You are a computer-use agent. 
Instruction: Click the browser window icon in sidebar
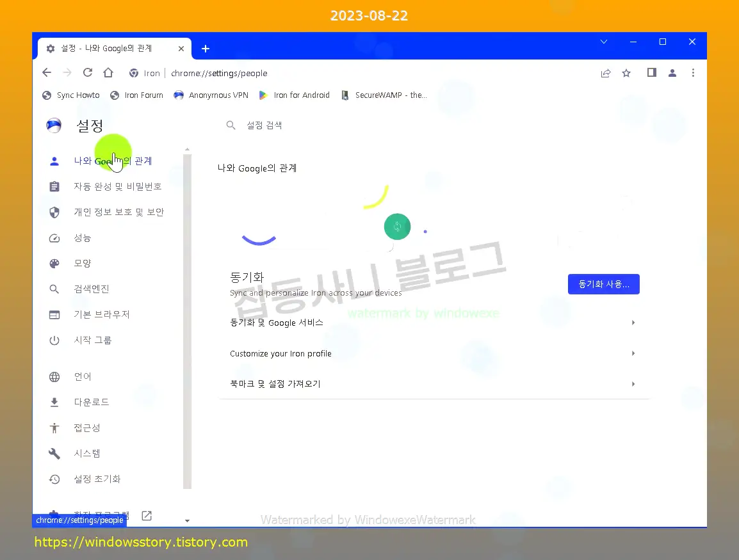[54, 315]
